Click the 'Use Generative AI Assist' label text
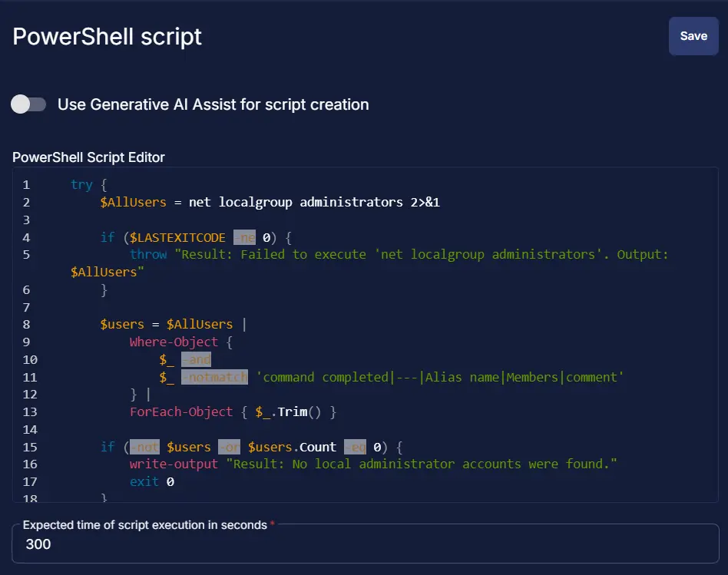This screenshot has width=728, height=575. [213, 104]
